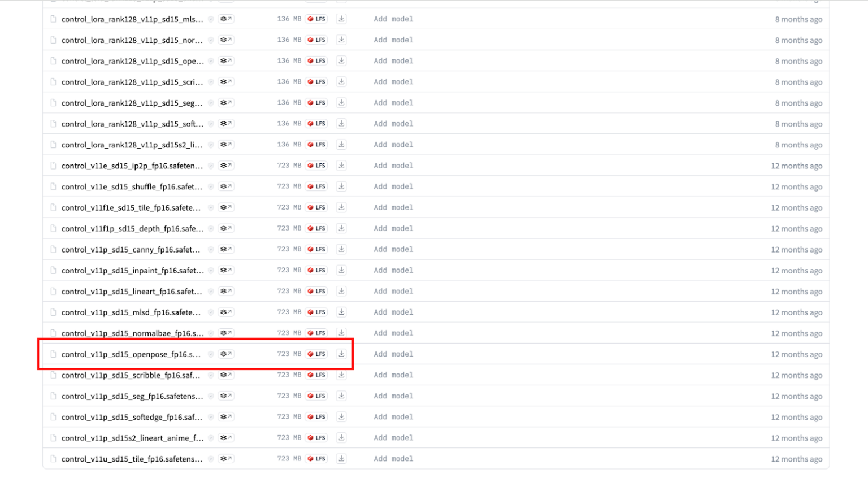This screenshot has width=868, height=478.
Task: Open safetensors viewer icon for control_v11p_sd15_scribble_fp16
Action: click(x=226, y=375)
